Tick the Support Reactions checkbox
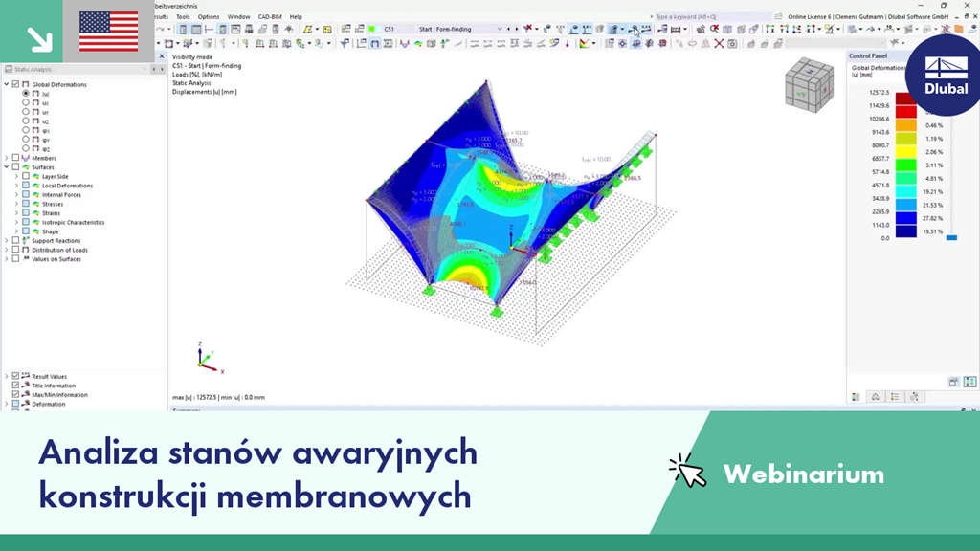 [15, 240]
